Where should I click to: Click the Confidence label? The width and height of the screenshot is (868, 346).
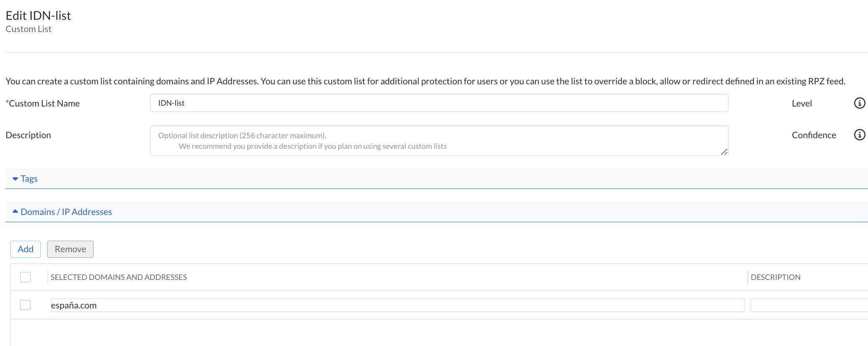click(814, 135)
